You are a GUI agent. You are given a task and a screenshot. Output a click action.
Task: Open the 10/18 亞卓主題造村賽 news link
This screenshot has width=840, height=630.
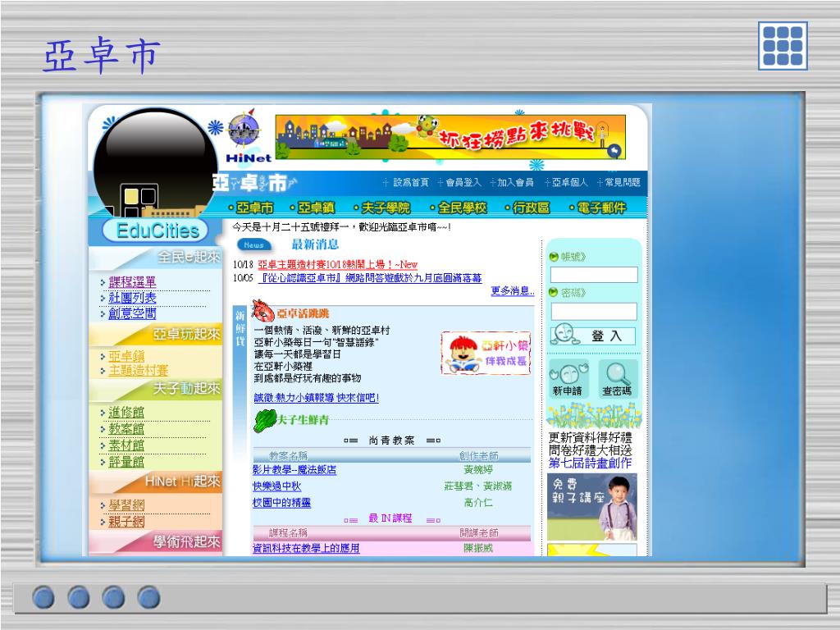(337, 265)
